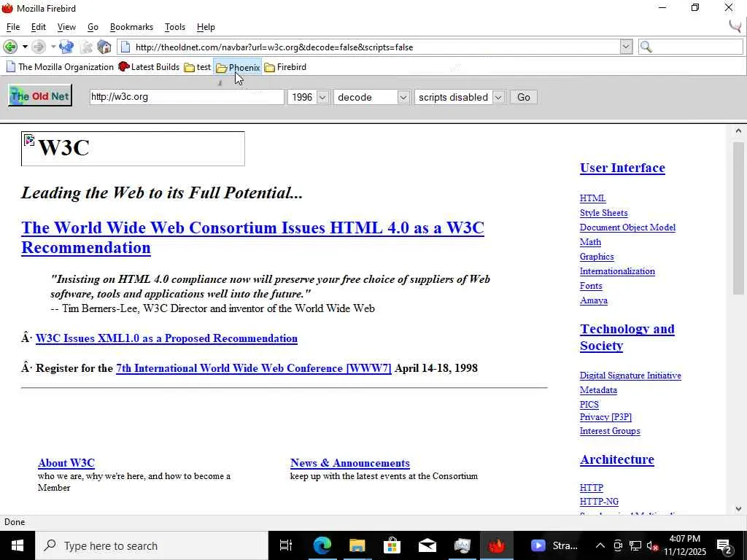The image size is (747, 560).
Task: Open the decode option dropdown
Action: pos(371,97)
